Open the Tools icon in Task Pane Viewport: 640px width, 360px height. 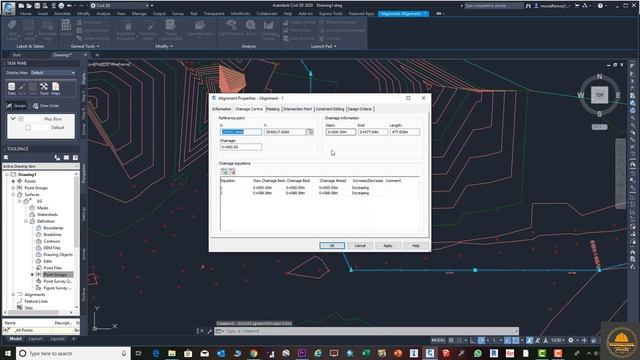[x=44, y=88]
